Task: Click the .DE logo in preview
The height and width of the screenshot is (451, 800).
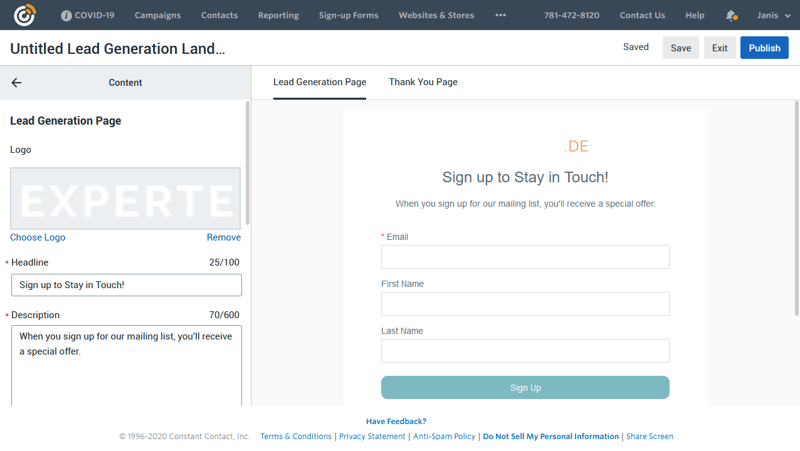Action: coord(576,146)
